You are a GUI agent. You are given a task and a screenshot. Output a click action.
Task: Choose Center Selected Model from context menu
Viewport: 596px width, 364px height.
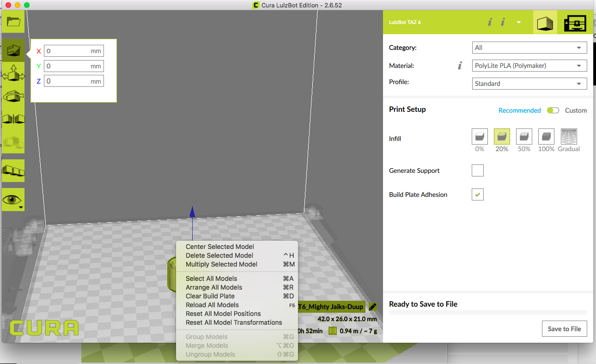[x=237, y=247]
